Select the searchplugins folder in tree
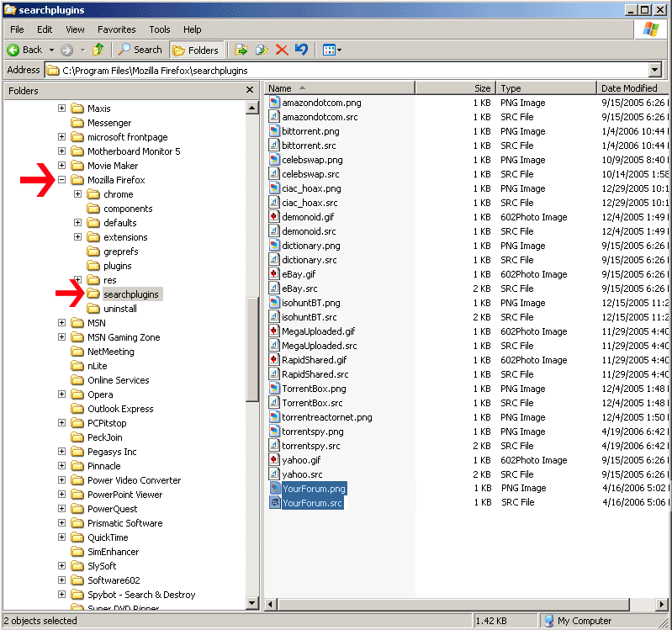This screenshot has width=672, height=630. (x=130, y=294)
